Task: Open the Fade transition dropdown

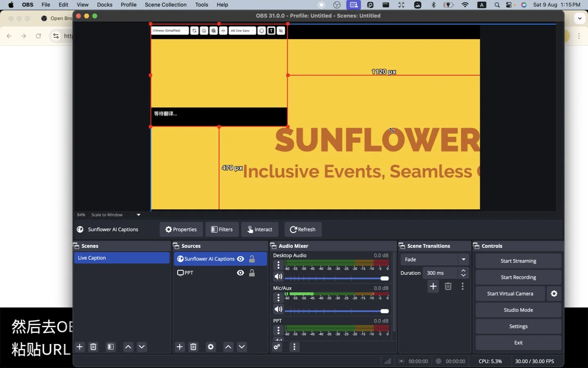Action: coord(434,259)
